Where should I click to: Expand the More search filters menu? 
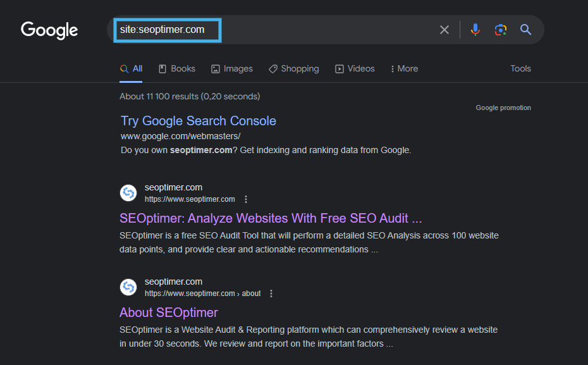pyautogui.click(x=404, y=69)
